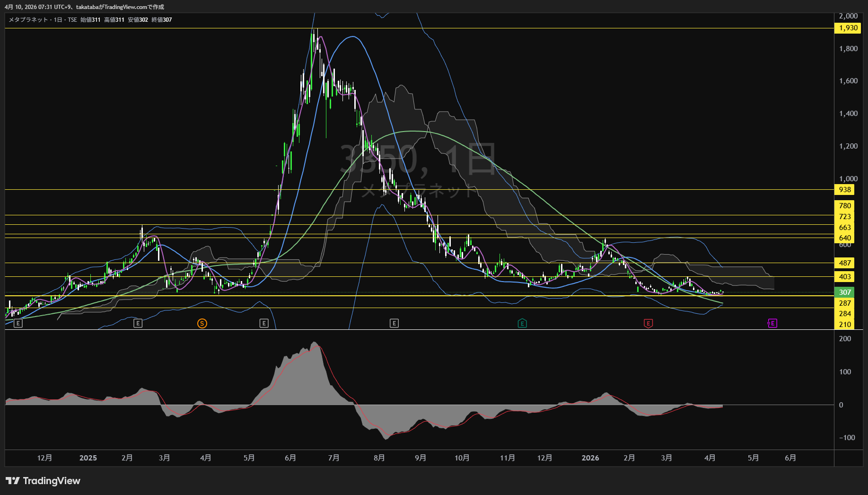Click the 6月 label at axis right end
This screenshot has height=495, width=868.
tap(790, 458)
